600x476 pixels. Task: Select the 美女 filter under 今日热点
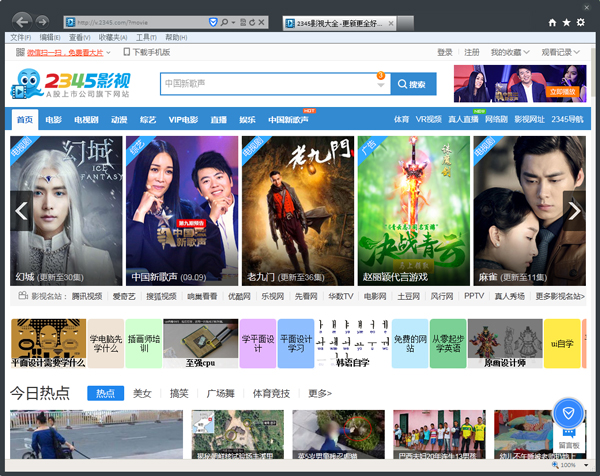click(x=142, y=393)
